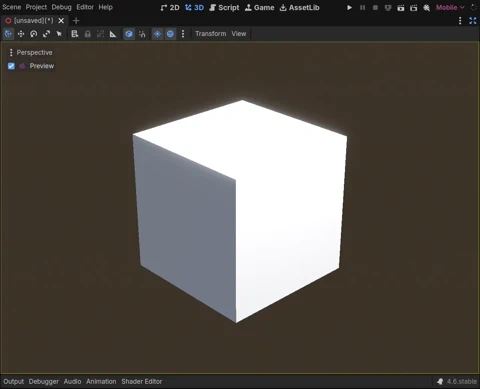Viewport: 480px width, 389px height.
Task: Open the Editor menu
Action: [85, 7]
